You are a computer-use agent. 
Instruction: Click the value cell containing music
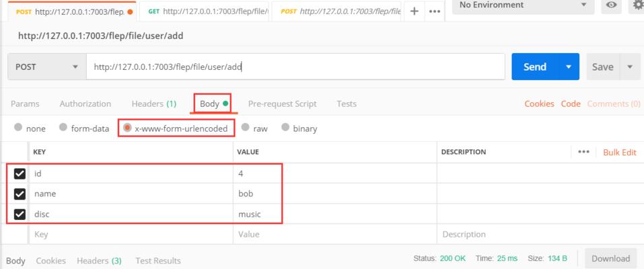[x=334, y=215]
